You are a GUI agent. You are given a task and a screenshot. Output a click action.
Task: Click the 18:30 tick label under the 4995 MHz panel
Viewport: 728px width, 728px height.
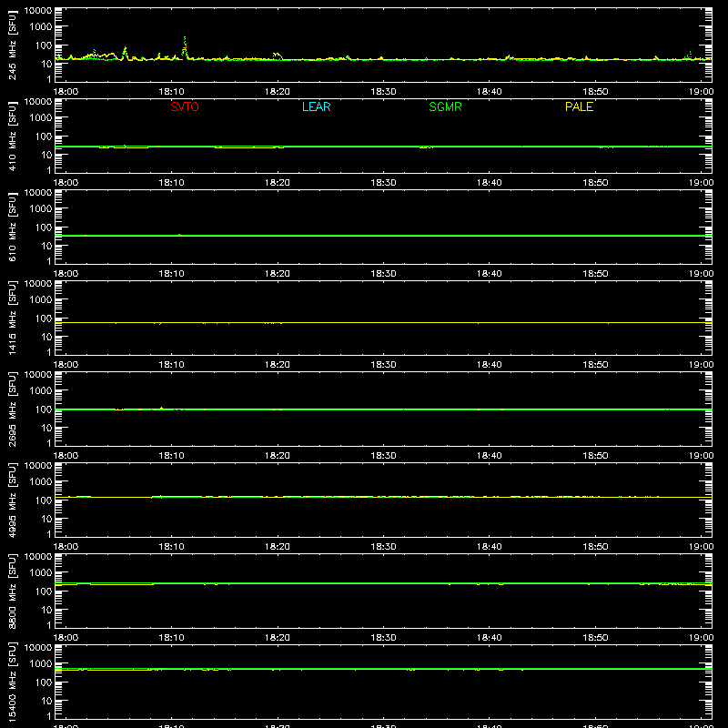point(383,547)
